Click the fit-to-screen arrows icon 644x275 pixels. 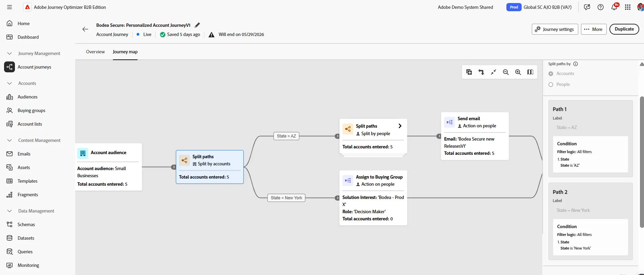point(494,72)
